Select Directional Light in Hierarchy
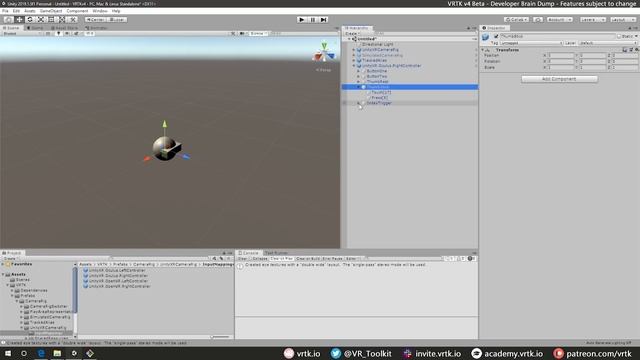The image size is (640, 360). 378,44
